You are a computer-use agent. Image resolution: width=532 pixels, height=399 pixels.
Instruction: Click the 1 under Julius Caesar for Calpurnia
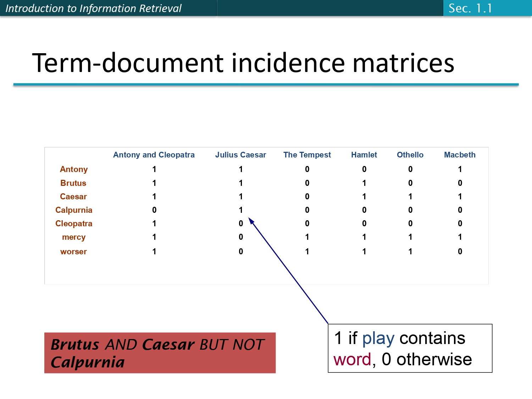coord(240,210)
